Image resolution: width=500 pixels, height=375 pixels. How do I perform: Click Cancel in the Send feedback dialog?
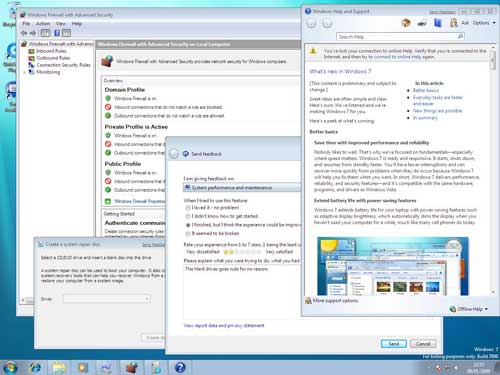423,344
